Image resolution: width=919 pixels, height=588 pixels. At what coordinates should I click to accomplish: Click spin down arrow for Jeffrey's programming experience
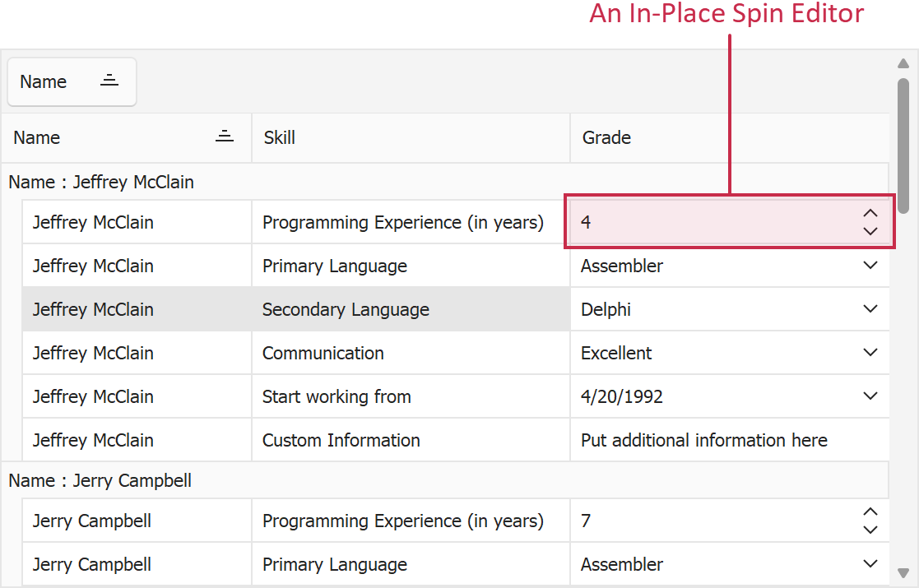870,232
